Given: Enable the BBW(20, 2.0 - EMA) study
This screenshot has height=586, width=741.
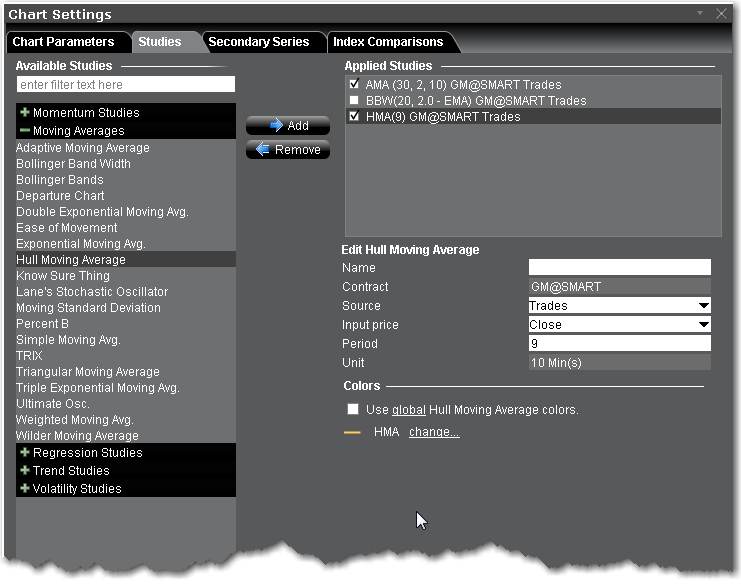Looking at the screenshot, I should (x=354, y=101).
